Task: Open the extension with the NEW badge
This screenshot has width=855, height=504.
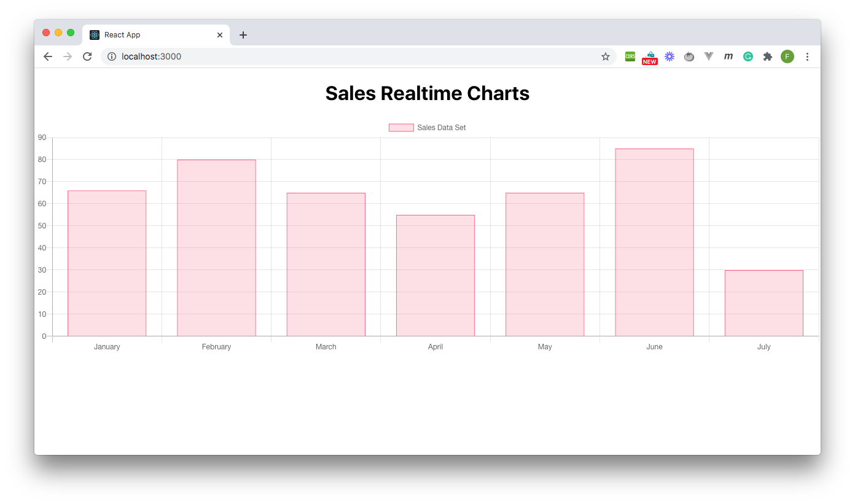Action: pyautogui.click(x=649, y=56)
